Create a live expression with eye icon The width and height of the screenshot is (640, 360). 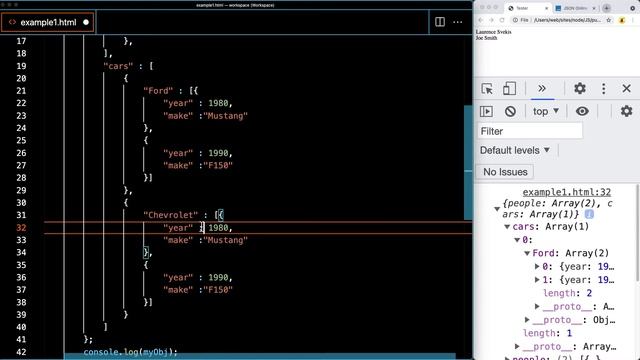click(582, 111)
